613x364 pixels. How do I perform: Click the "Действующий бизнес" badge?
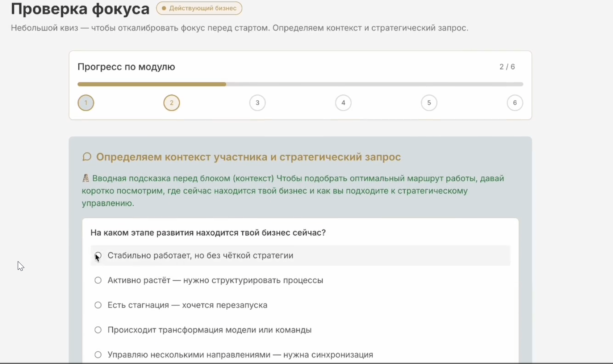pyautogui.click(x=199, y=8)
